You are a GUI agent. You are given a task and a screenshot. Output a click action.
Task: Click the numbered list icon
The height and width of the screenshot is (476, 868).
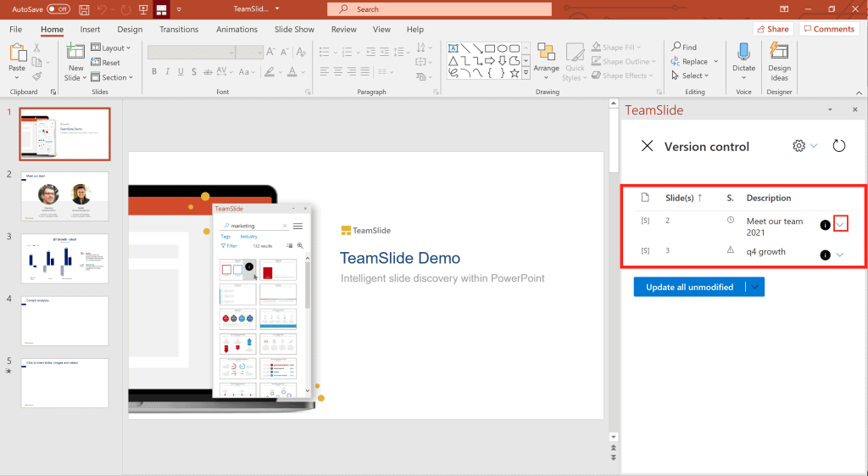coord(347,52)
